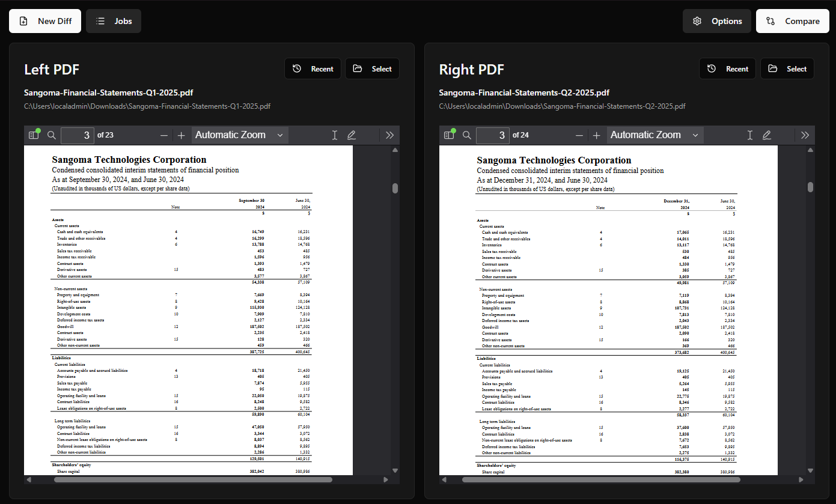836x504 pixels.
Task: Click Sangoma Technologies Corporation title in right document
Action: pos(554,160)
